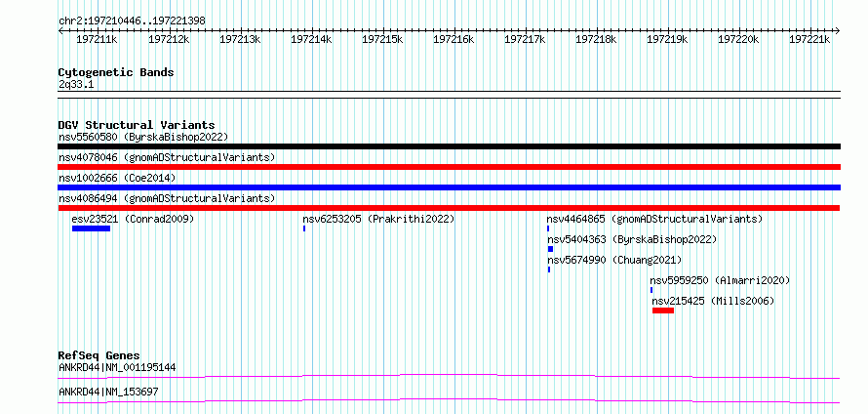This screenshot has width=868, height=414.
Task: Click the 197215k ruler tick label
Action: point(382,39)
